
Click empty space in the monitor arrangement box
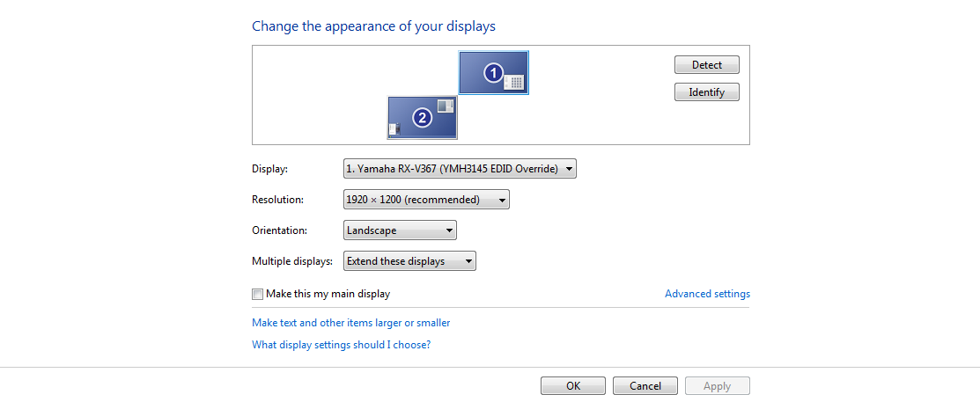pyautogui.click(x=313, y=93)
